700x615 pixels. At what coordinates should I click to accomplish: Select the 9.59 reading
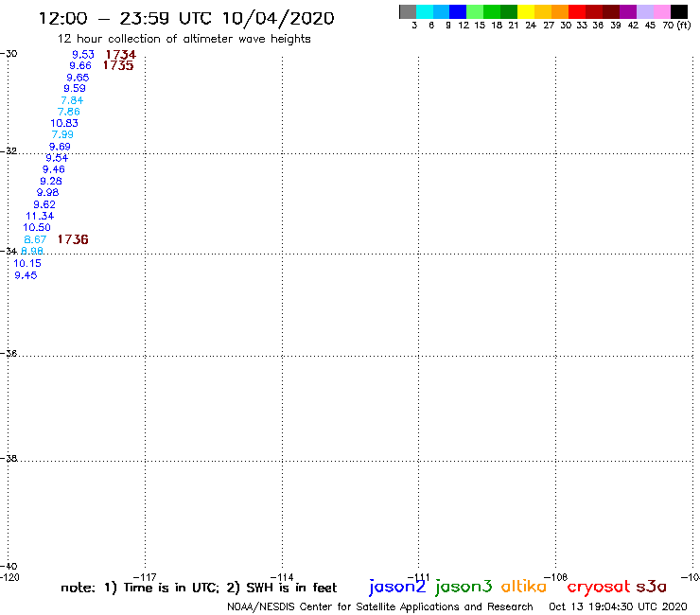[x=75, y=88]
